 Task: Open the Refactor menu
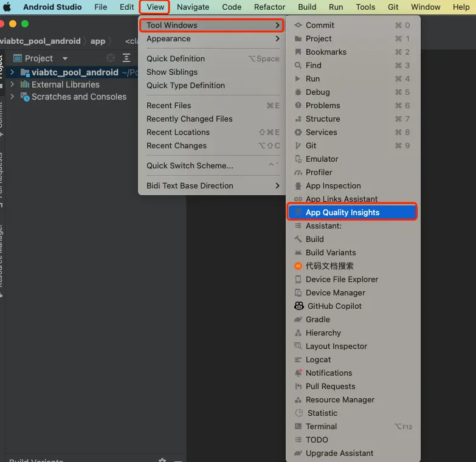coord(269,7)
